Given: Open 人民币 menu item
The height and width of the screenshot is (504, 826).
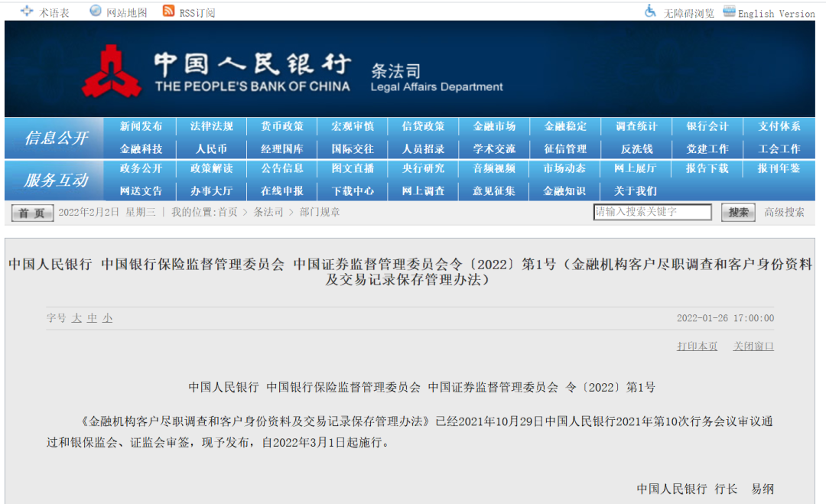Looking at the screenshot, I should click(211, 149).
